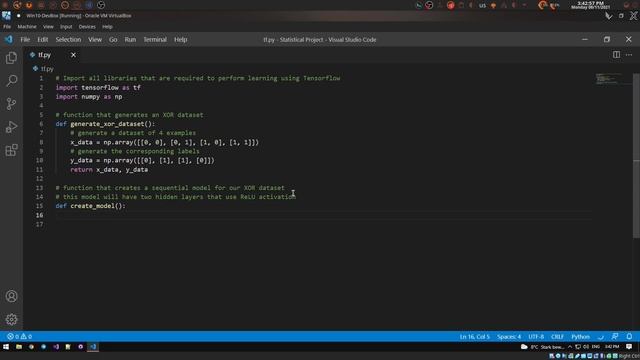
Task: Click the x_data = np.array line
Action: [164, 142]
